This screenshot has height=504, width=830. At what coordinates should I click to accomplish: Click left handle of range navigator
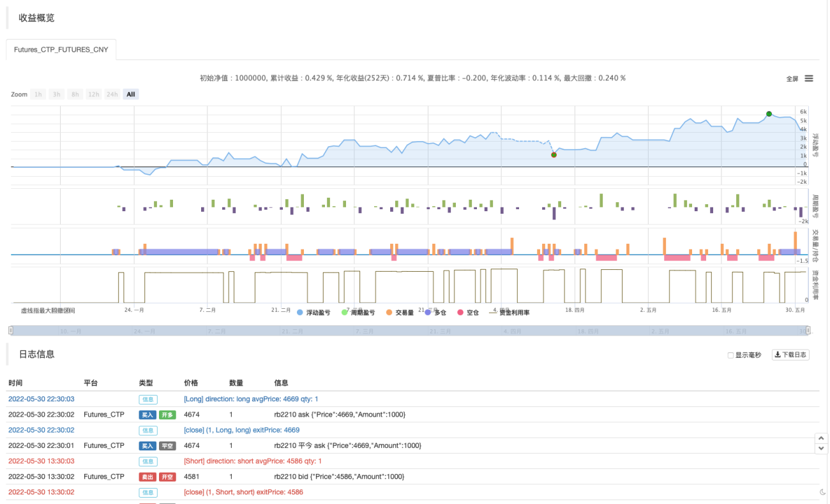tap(10, 330)
